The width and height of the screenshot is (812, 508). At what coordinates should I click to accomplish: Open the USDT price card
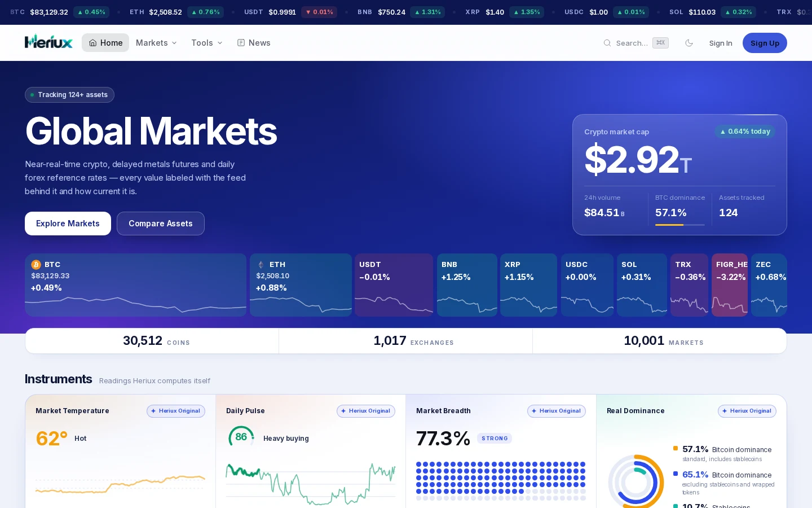point(394,285)
